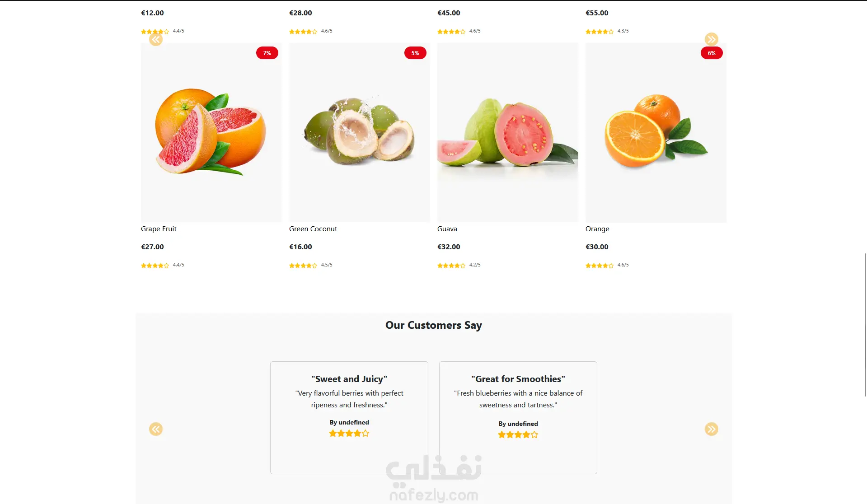Open the Orange product image
The width and height of the screenshot is (867, 504).
pyautogui.click(x=656, y=132)
